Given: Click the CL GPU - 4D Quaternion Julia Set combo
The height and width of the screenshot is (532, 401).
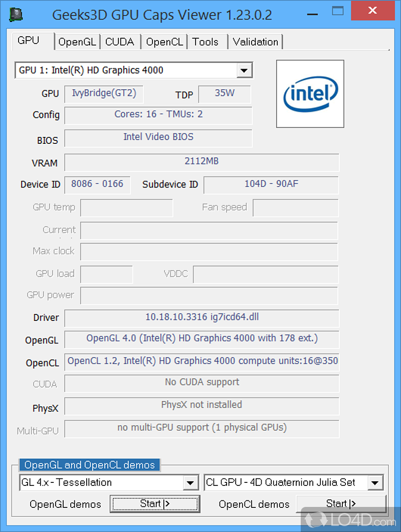Looking at the screenshot, I should pyautogui.click(x=293, y=482).
